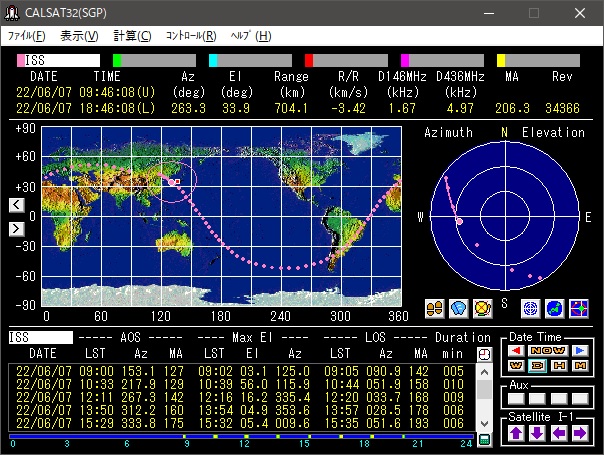The height and width of the screenshot is (455, 604).
Task: Open the ファイル(F) menu
Action: 26,36
